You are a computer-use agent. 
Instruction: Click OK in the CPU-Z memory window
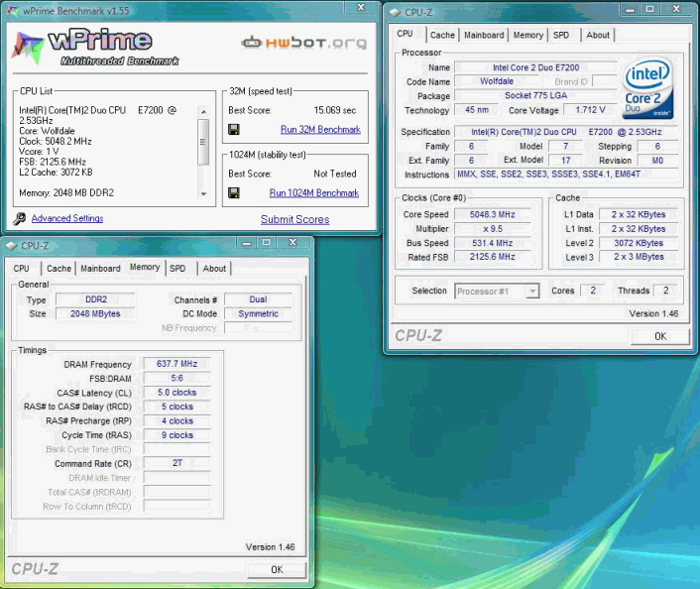(x=277, y=569)
